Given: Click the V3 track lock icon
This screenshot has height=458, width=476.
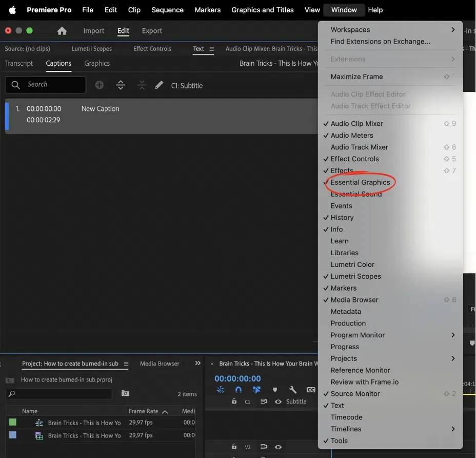Looking at the screenshot, I should [x=234, y=447].
